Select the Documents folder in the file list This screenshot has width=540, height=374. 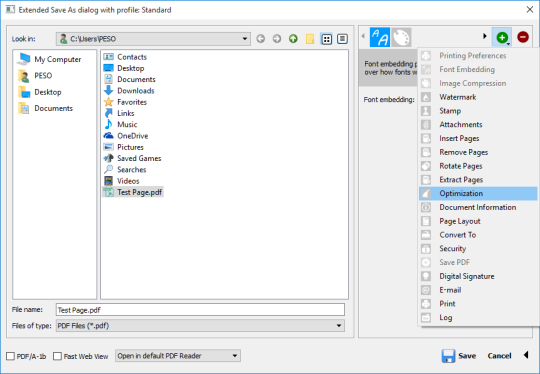click(129, 79)
